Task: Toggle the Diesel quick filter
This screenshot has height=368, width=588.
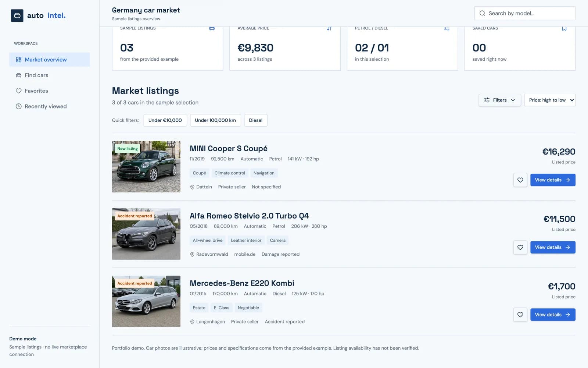Action: click(x=256, y=120)
